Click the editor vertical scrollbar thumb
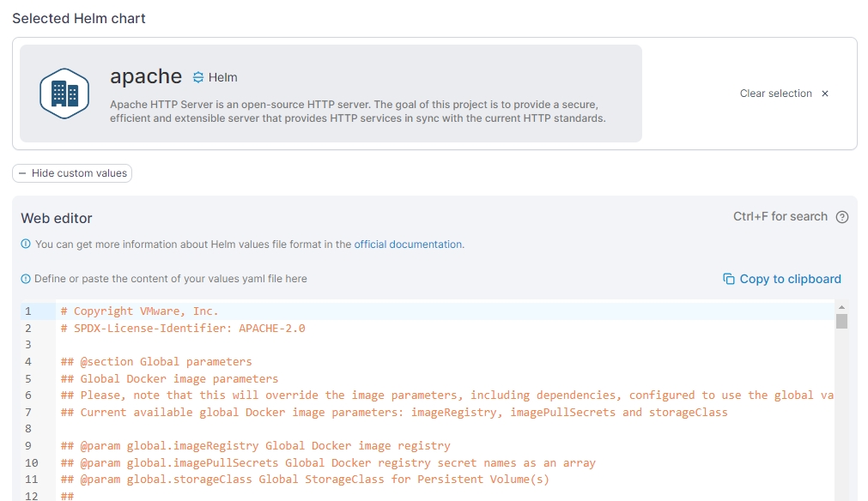 pos(841,321)
